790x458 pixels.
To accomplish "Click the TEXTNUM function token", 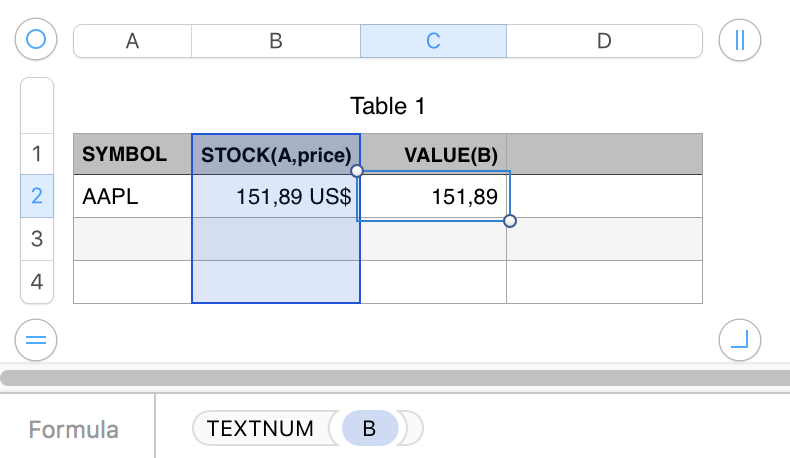I will coord(260,429).
